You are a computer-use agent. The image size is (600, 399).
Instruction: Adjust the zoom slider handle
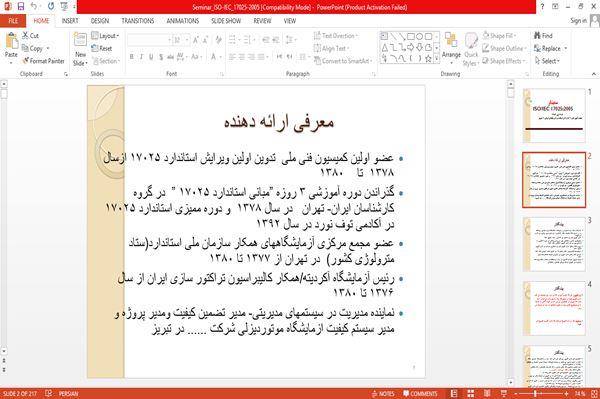coord(535,394)
